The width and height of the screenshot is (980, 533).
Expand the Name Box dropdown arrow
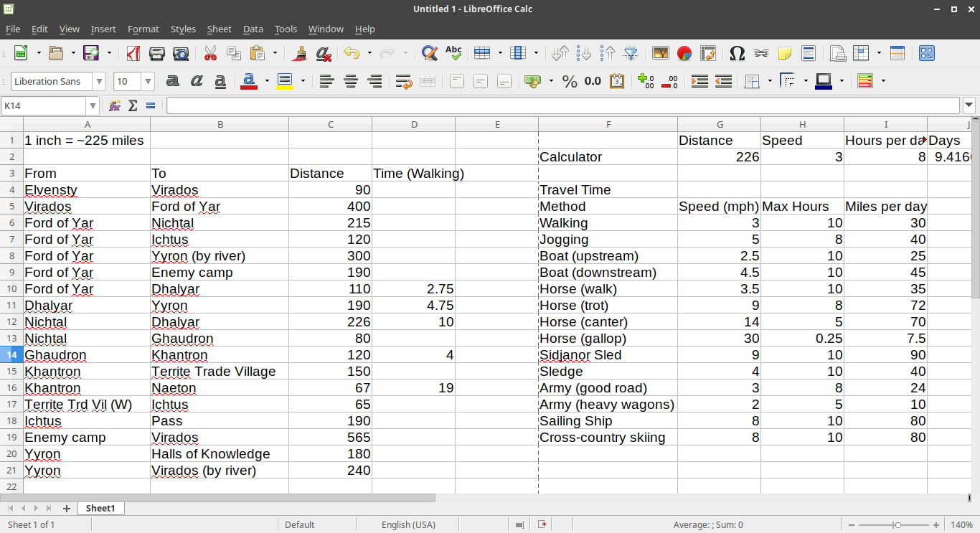pos(93,106)
